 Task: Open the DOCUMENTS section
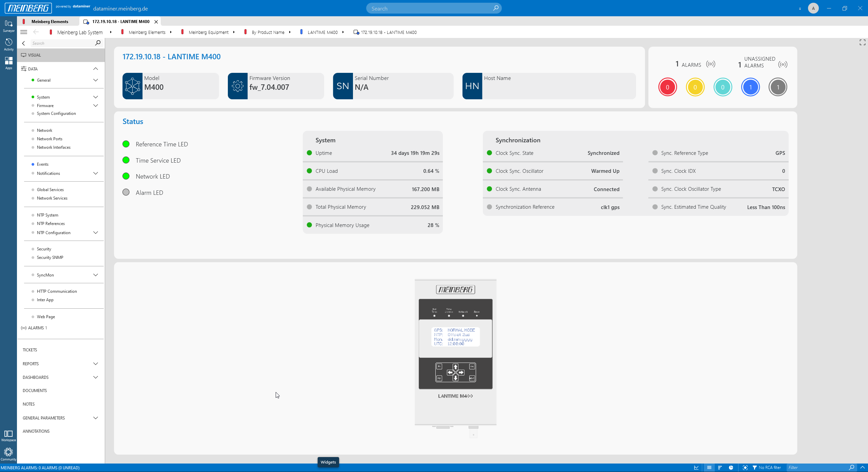click(35, 391)
